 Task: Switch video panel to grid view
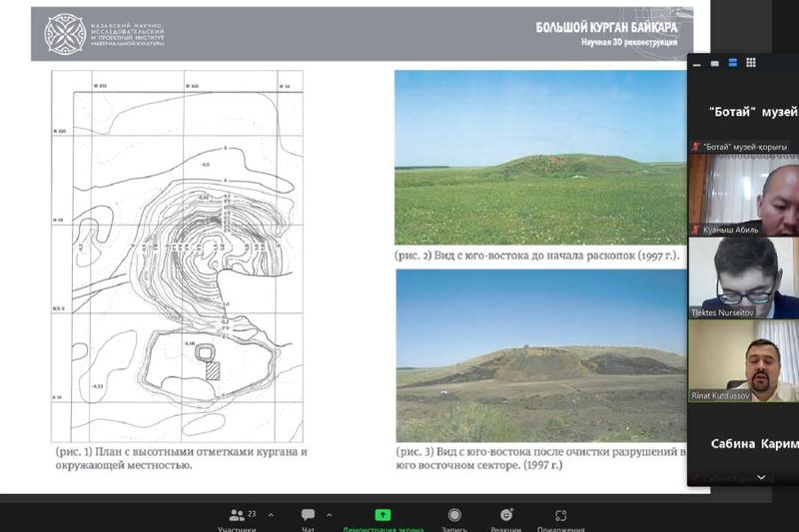pyautogui.click(x=753, y=63)
